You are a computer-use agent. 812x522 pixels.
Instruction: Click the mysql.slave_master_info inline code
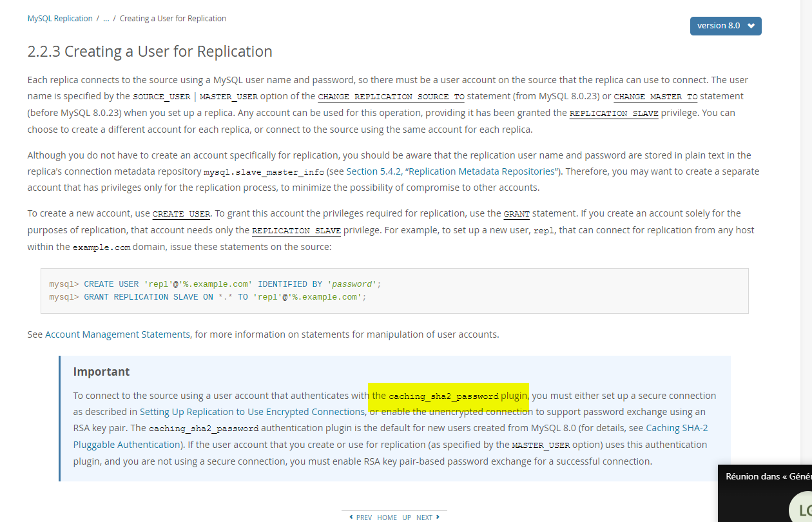(x=264, y=172)
